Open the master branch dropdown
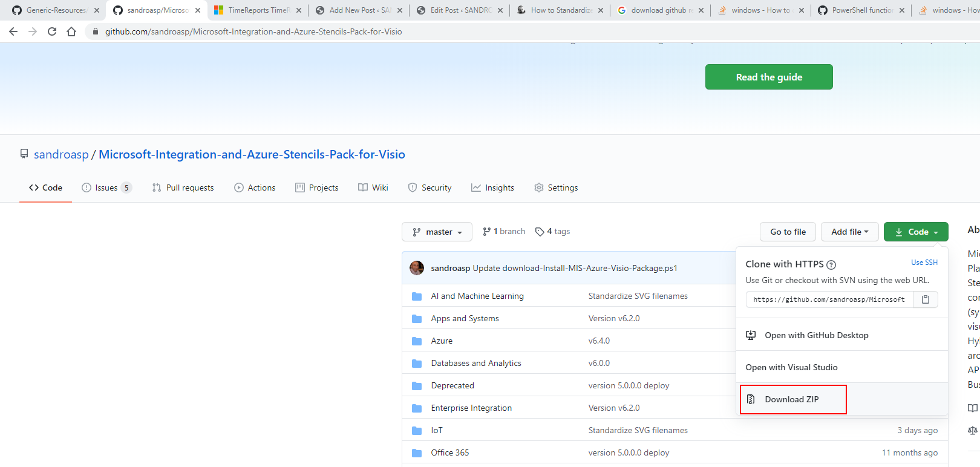The width and height of the screenshot is (980, 467). pos(437,232)
